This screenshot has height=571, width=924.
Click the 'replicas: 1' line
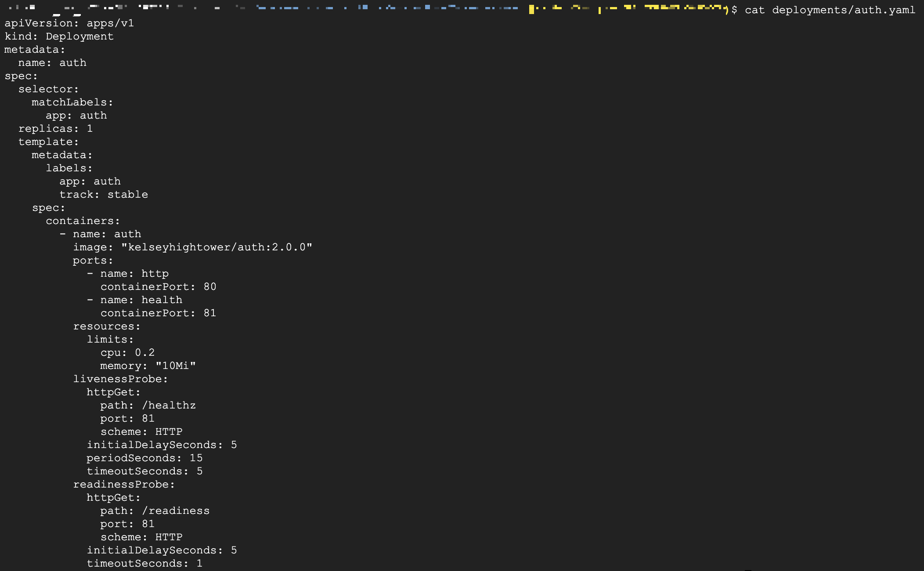pos(55,129)
